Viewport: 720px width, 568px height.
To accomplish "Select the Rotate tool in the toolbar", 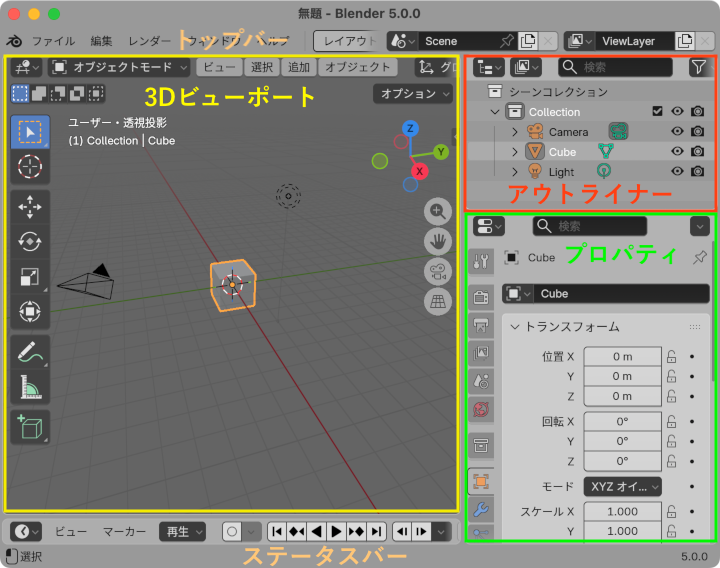I will click(x=30, y=242).
